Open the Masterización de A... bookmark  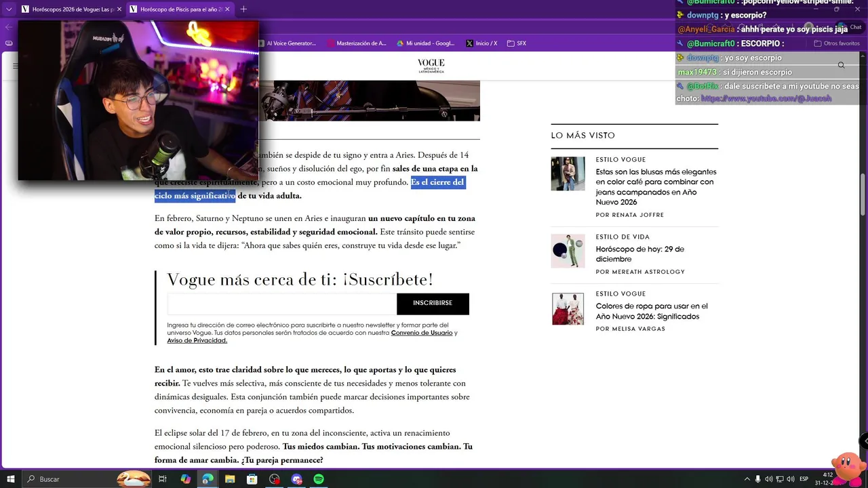(x=357, y=43)
